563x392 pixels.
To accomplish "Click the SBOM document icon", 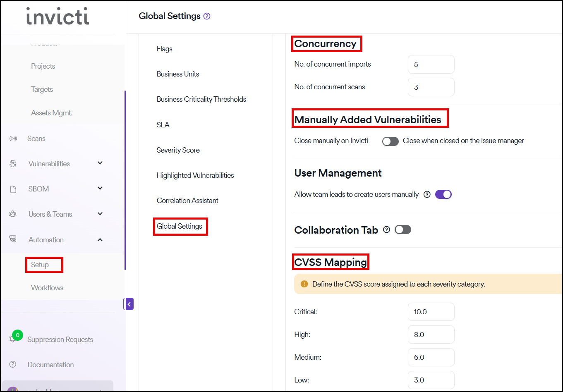I will (x=13, y=189).
